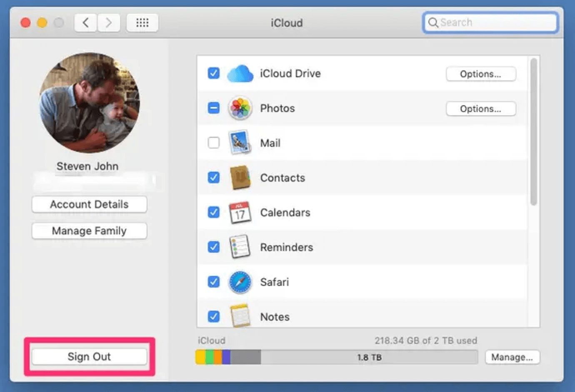Open the Show All preferences grid
The width and height of the screenshot is (575, 392).
click(142, 22)
